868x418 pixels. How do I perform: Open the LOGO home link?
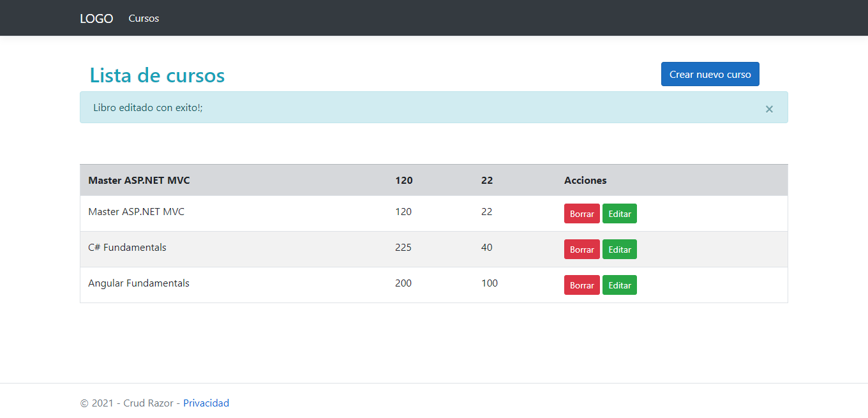click(96, 19)
